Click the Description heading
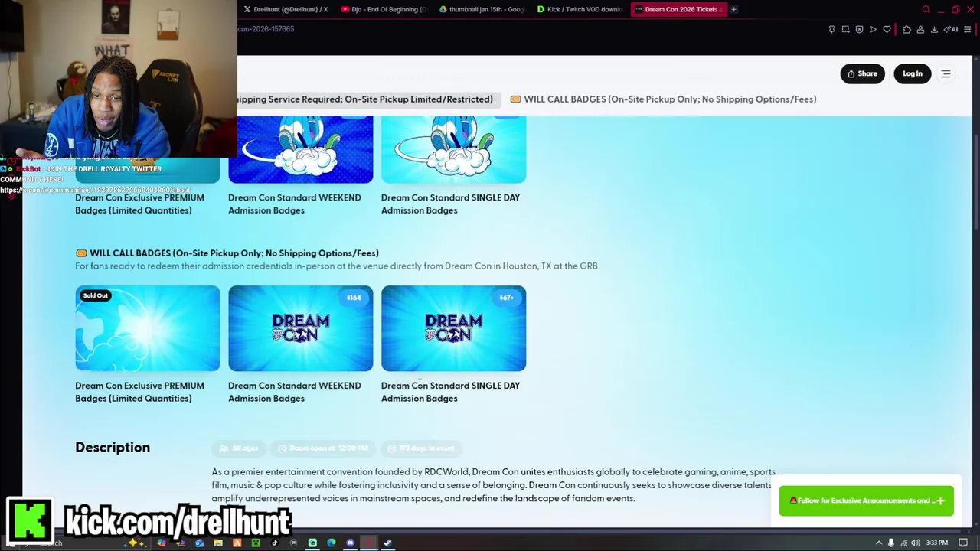The image size is (980, 551). (x=113, y=448)
